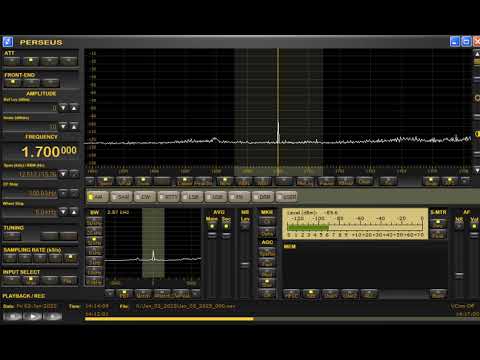Choose the RTTY mode button
Viewport: 480px width, 360px height.
168,197
